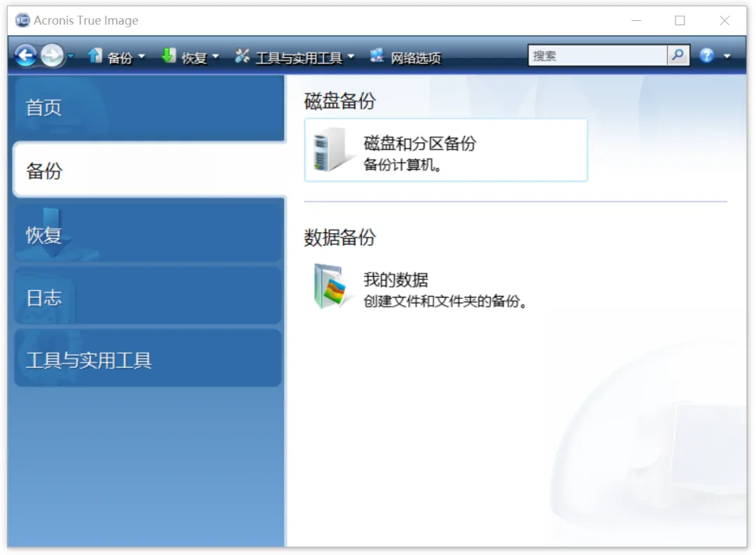Go to 首页 in the sidebar
This screenshot has height=555, width=756.
pos(148,108)
